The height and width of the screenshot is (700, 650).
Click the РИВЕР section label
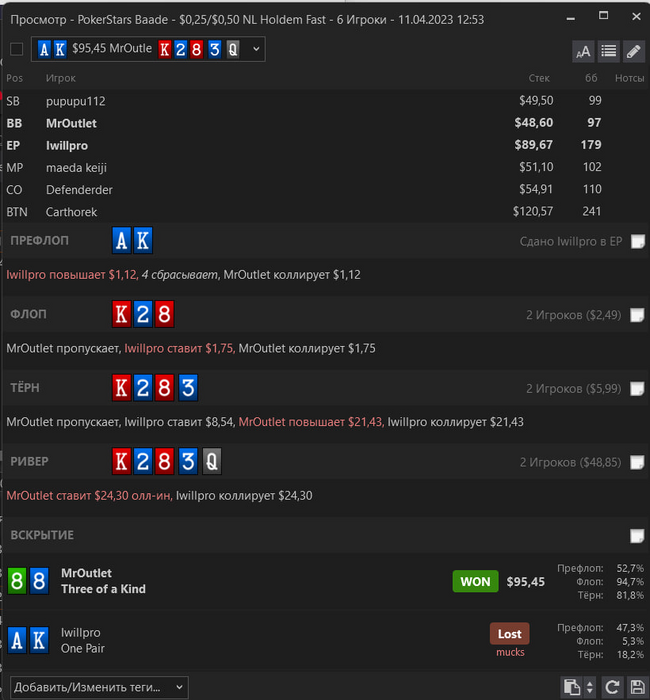29,461
